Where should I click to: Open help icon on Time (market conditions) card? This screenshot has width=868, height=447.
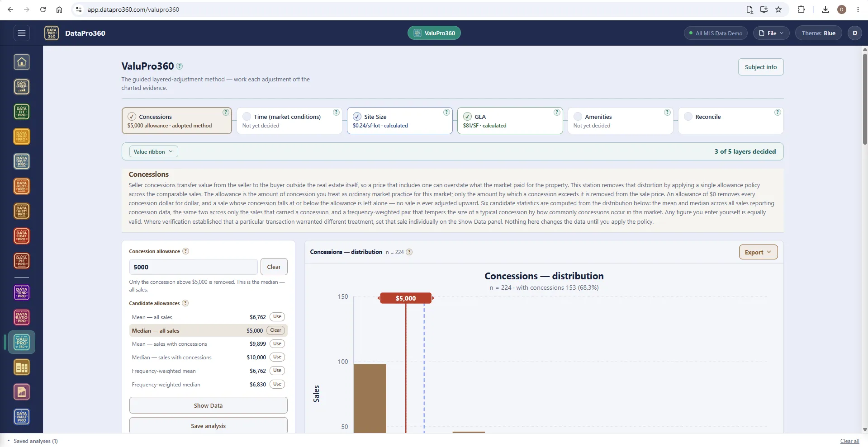[x=336, y=113]
